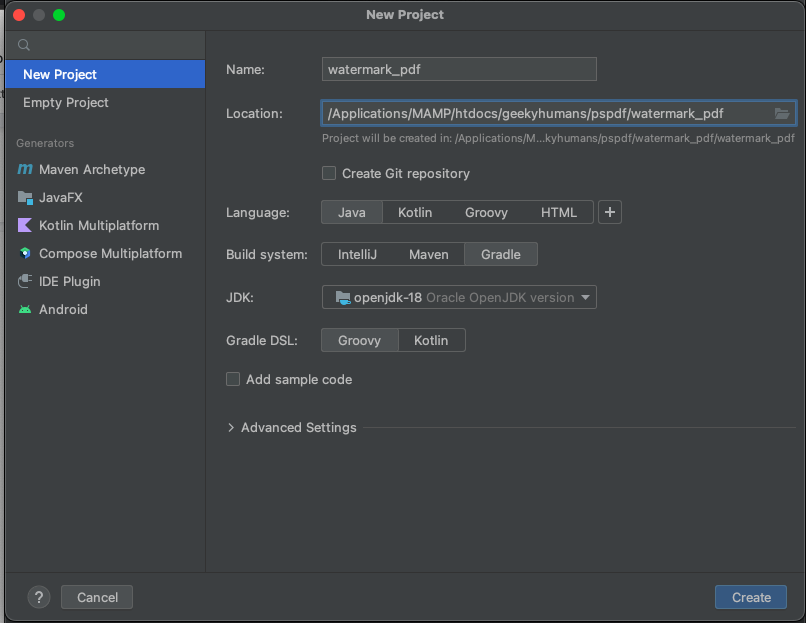Check the Add sample code option
Image resolution: width=806 pixels, height=623 pixels.
(232, 379)
